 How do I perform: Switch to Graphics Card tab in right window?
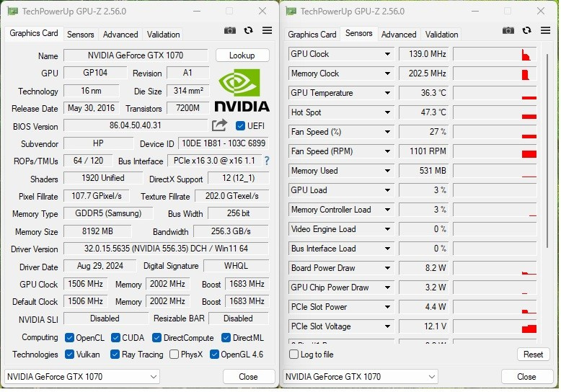[312, 35]
